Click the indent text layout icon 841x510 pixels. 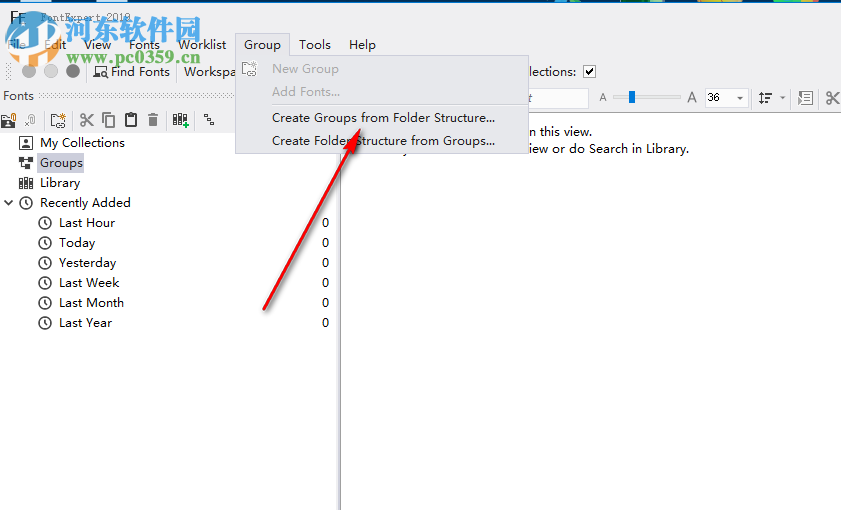805,98
